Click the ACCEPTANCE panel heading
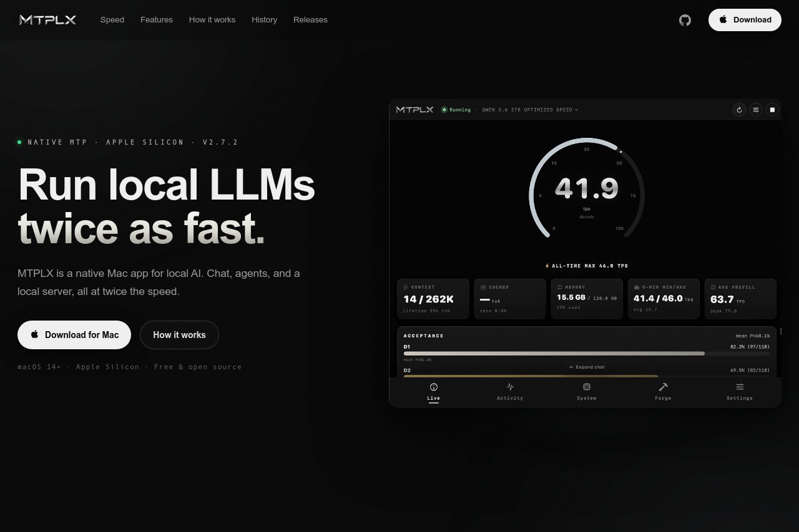Screen dimensions: 799x532 [424, 336]
